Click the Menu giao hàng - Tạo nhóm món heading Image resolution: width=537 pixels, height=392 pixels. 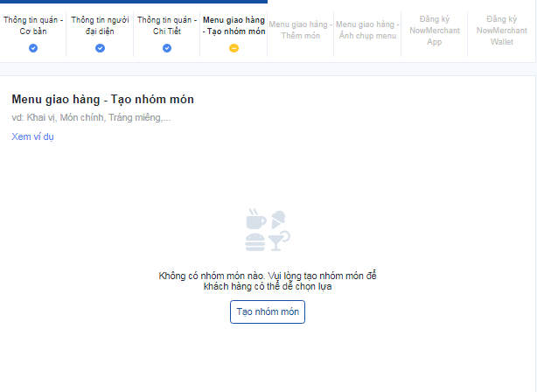[102, 100]
